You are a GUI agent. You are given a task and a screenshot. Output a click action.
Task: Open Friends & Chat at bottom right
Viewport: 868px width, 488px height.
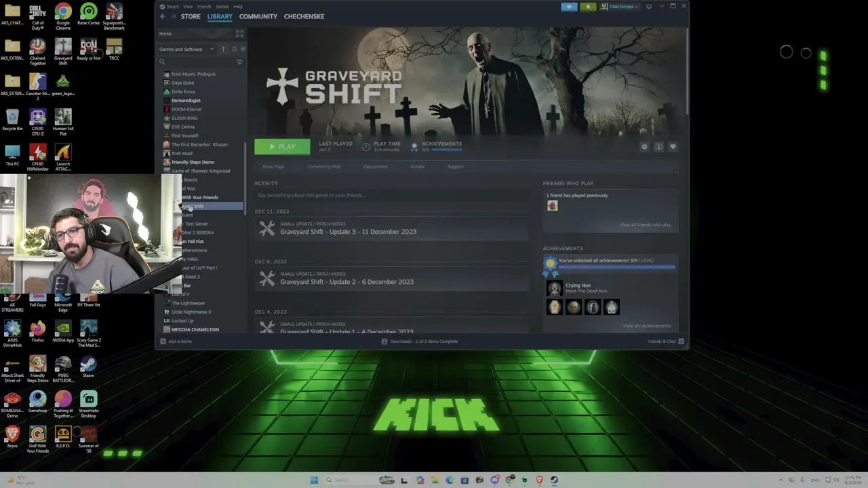click(x=665, y=342)
